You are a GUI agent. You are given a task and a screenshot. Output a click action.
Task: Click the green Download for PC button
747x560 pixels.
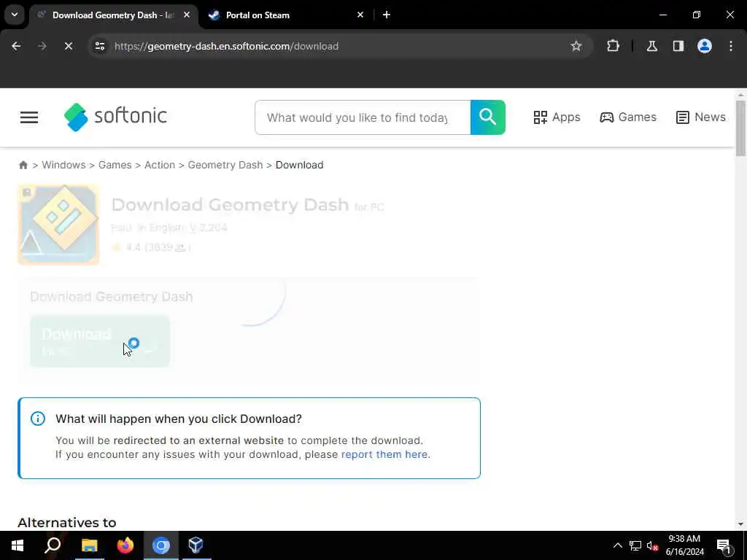point(100,341)
